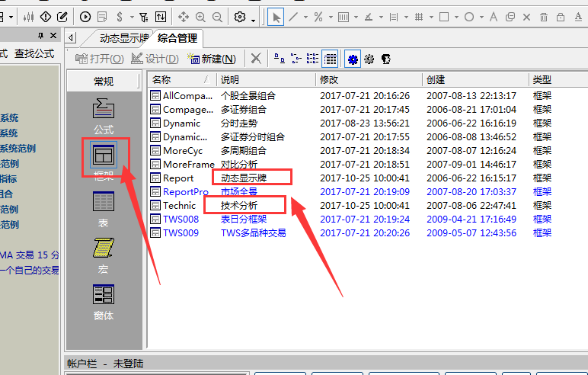
Task: Click the zoom in magnifier
Action: pos(200,17)
